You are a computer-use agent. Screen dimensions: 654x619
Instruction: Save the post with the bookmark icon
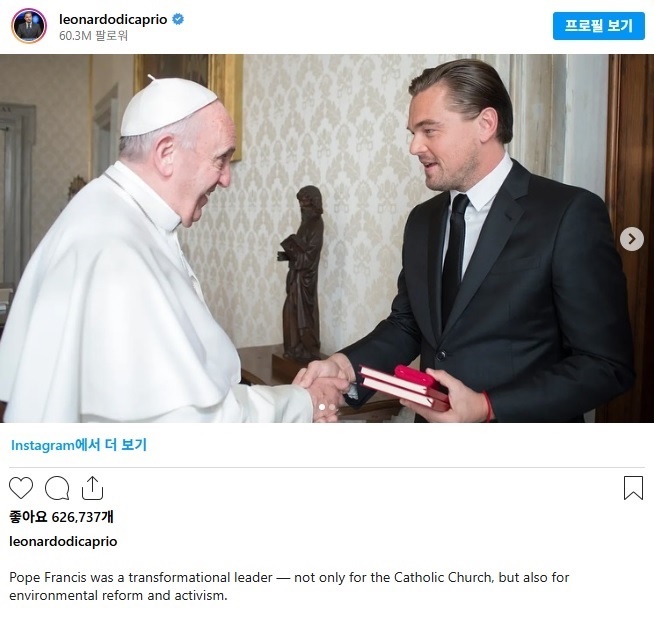[633, 488]
